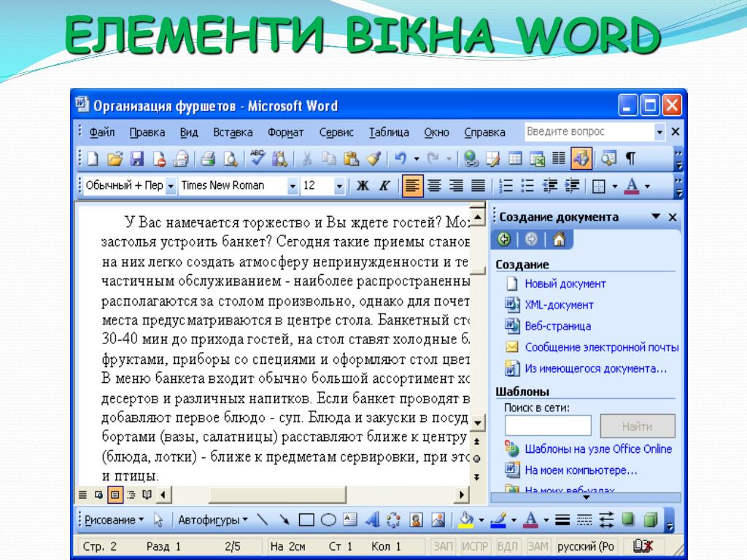This screenshot has height=560, width=747.
Task: Open the Правка menu
Action: (147, 132)
